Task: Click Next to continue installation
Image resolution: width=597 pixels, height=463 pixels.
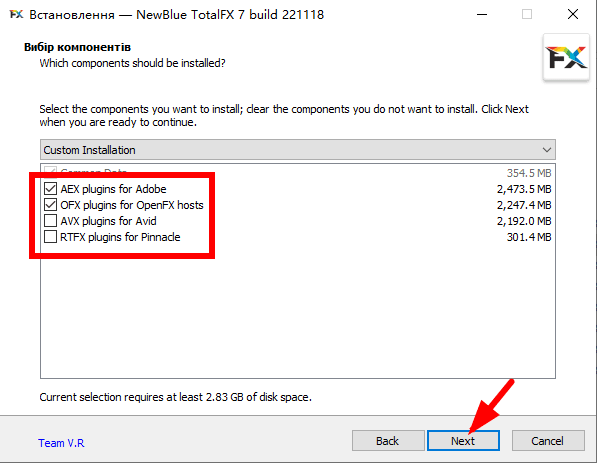Action: [463, 441]
